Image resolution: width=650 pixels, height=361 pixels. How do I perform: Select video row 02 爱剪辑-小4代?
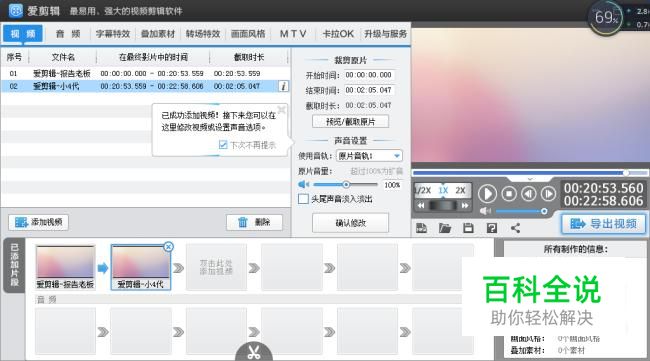[x=144, y=86]
